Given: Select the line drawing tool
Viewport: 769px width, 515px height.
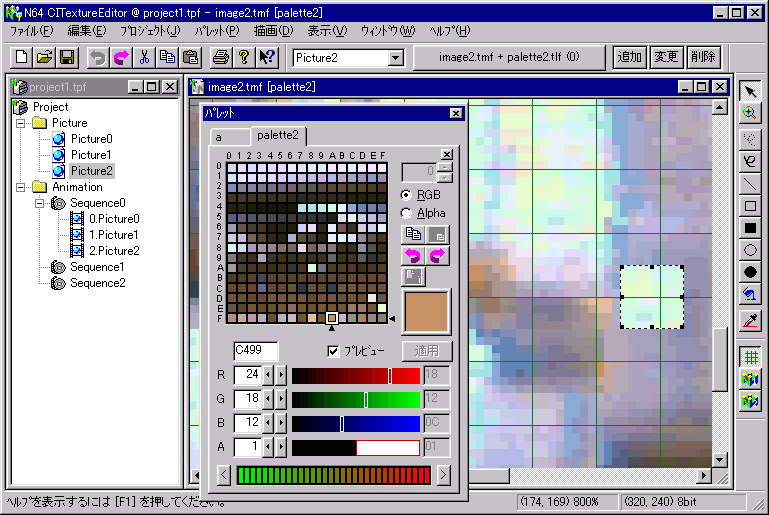Looking at the screenshot, I should click(x=750, y=184).
